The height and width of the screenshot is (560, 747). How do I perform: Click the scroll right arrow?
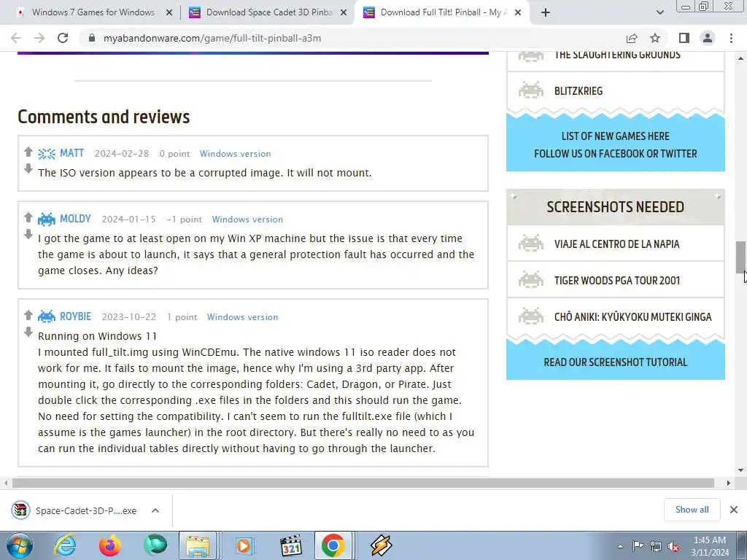pyautogui.click(x=729, y=483)
